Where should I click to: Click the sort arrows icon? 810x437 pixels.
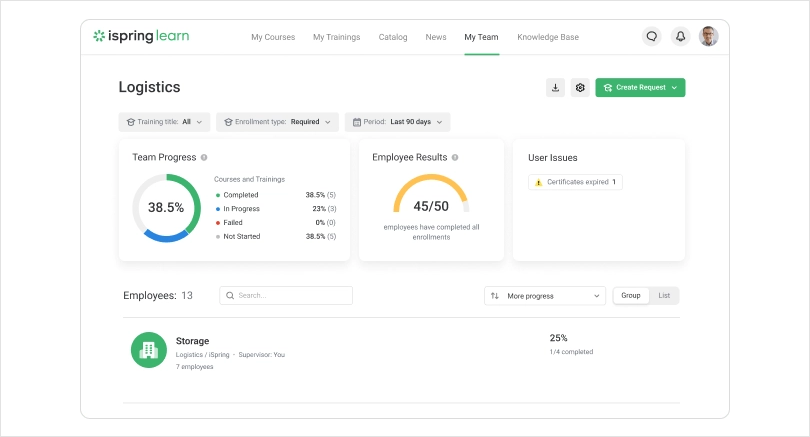494,296
